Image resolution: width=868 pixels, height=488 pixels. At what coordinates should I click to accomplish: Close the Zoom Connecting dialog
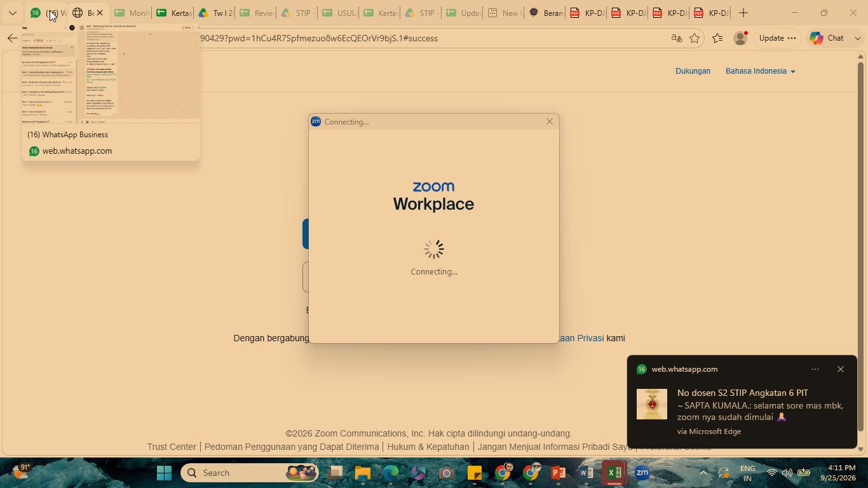(550, 121)
